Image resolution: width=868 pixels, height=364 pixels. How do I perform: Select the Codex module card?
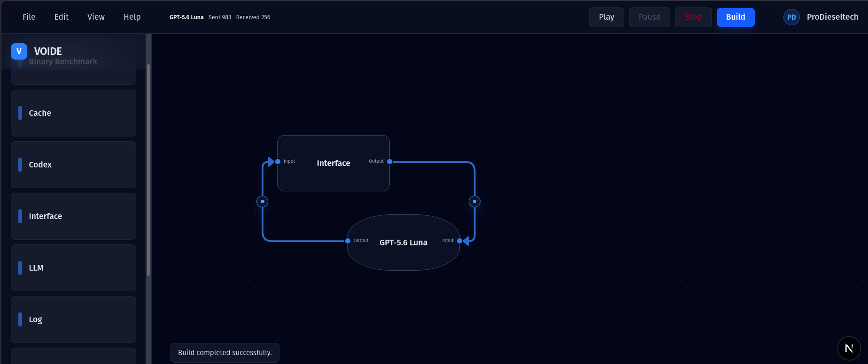click(x=73, y=165)
